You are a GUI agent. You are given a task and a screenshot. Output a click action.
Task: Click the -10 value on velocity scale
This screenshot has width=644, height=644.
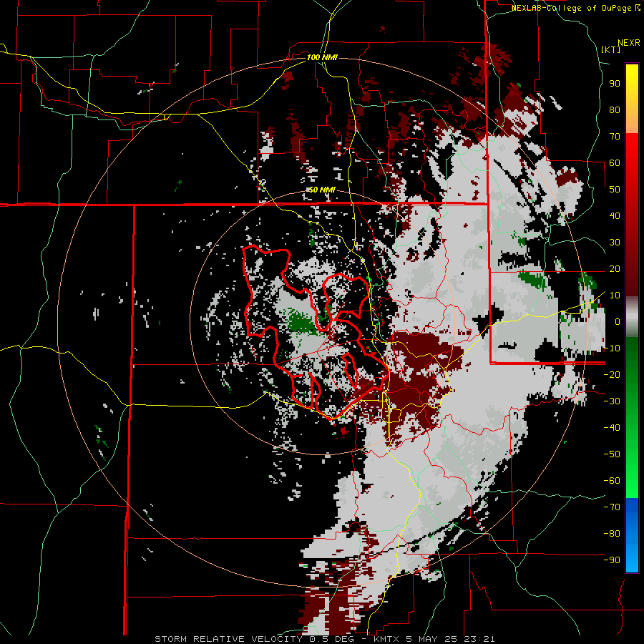point(612,348)
